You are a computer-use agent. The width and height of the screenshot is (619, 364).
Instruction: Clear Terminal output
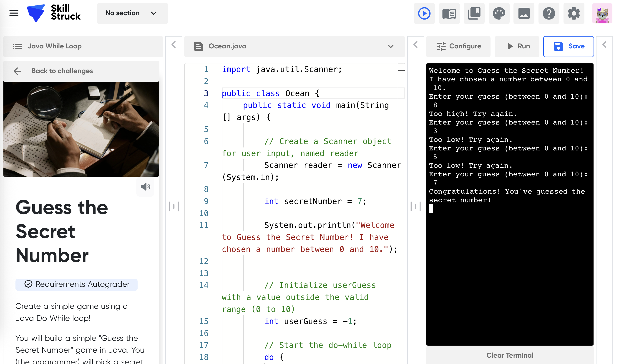pos(510,355)
